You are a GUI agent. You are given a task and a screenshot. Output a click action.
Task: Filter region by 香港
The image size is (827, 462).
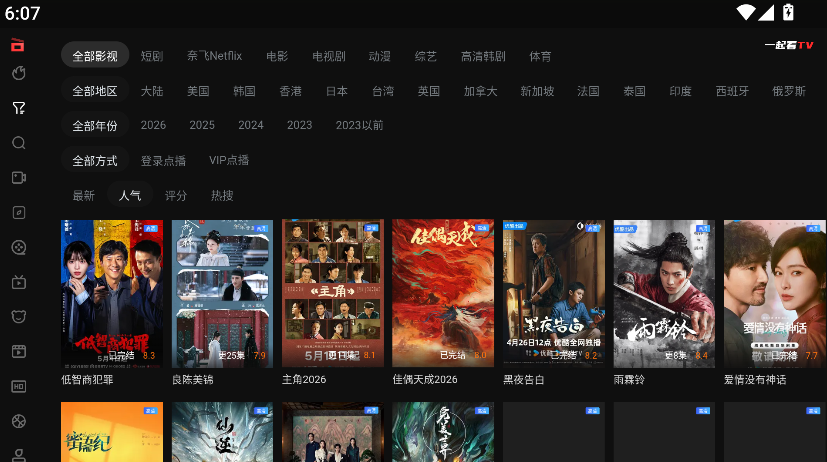point(291,91)
